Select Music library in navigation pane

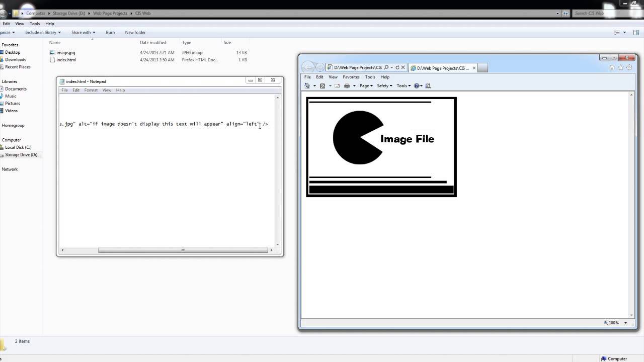point(11,96)
